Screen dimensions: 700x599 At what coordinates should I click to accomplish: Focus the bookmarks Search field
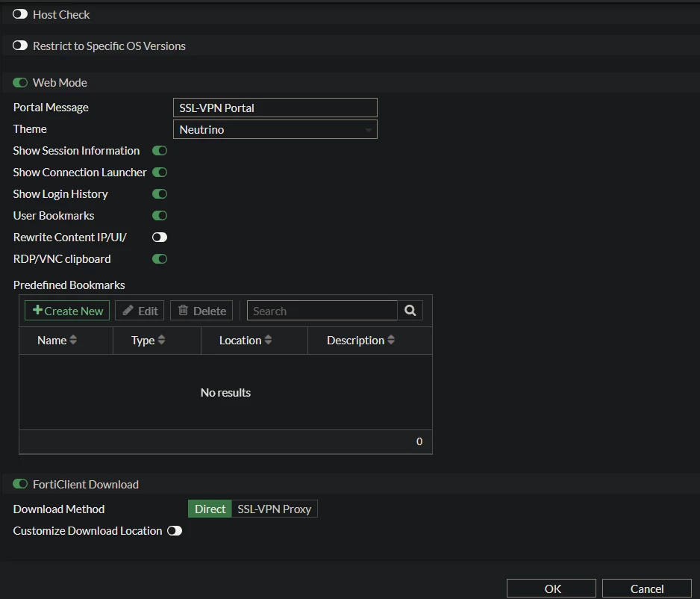tap(322, 311)
